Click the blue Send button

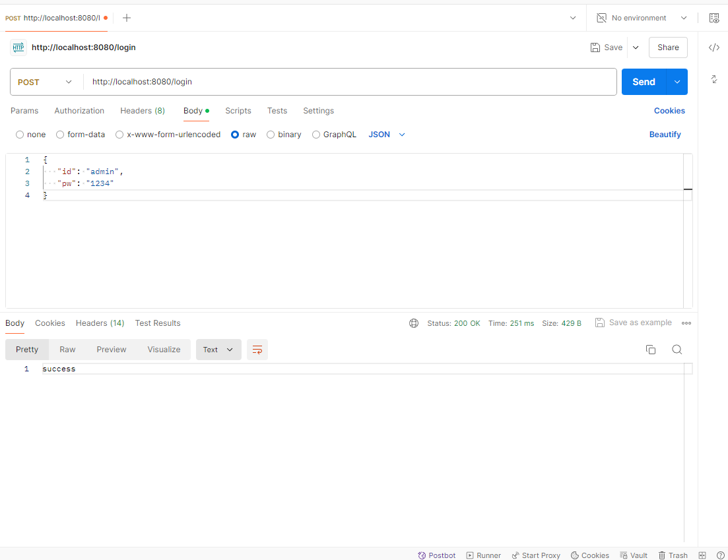[x=644, y=82]
